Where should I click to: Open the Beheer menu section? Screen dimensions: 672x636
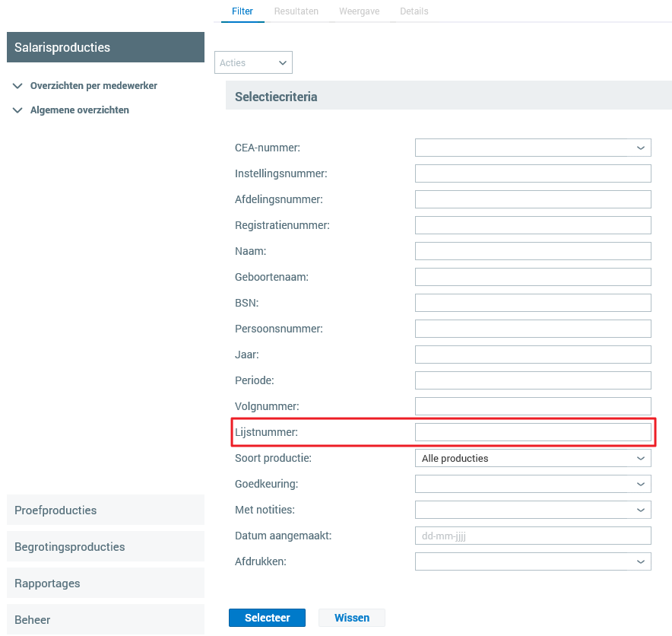(106, 619)
